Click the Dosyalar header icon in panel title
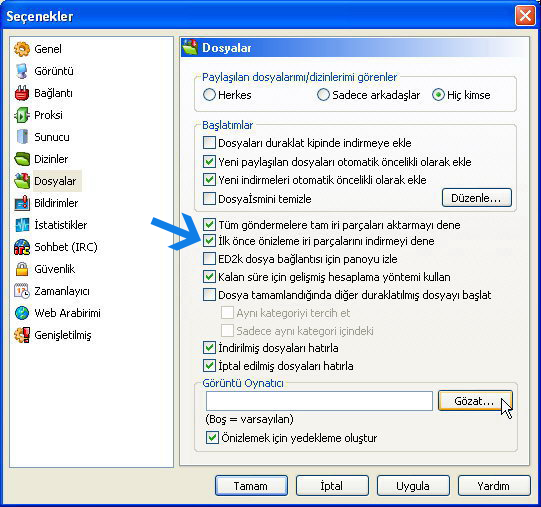 190,48
